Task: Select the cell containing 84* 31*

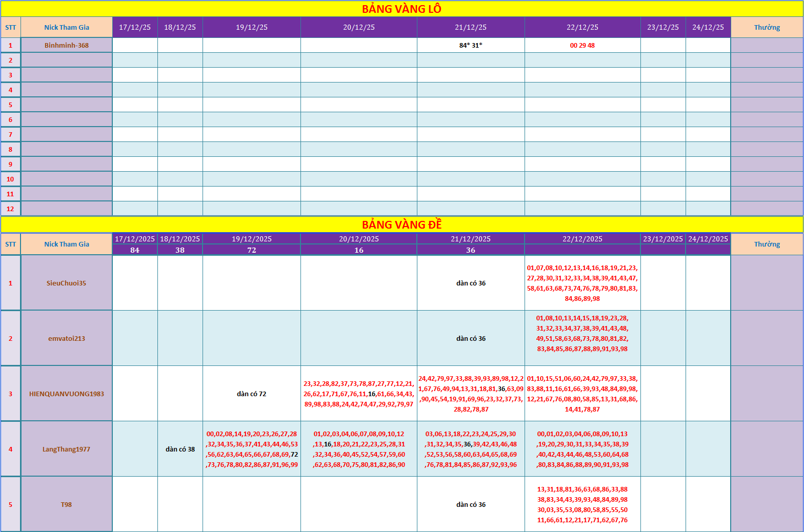Action: [x=471, y=45]
